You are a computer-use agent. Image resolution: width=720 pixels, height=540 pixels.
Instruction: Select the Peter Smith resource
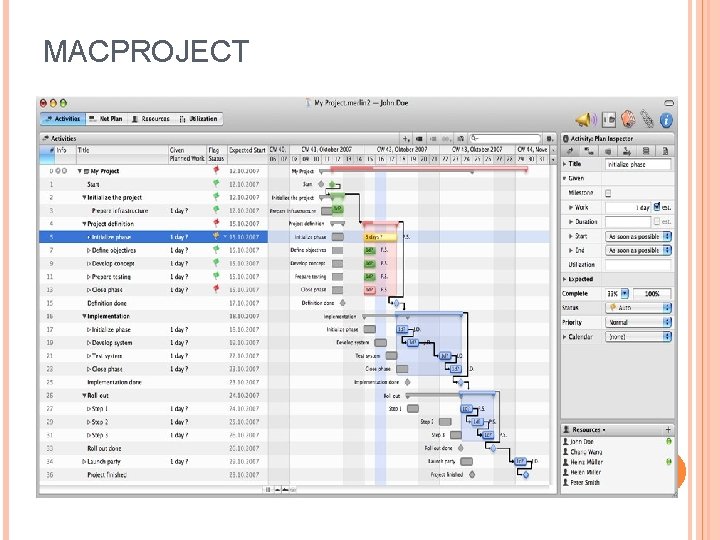[x=581, y=483]
